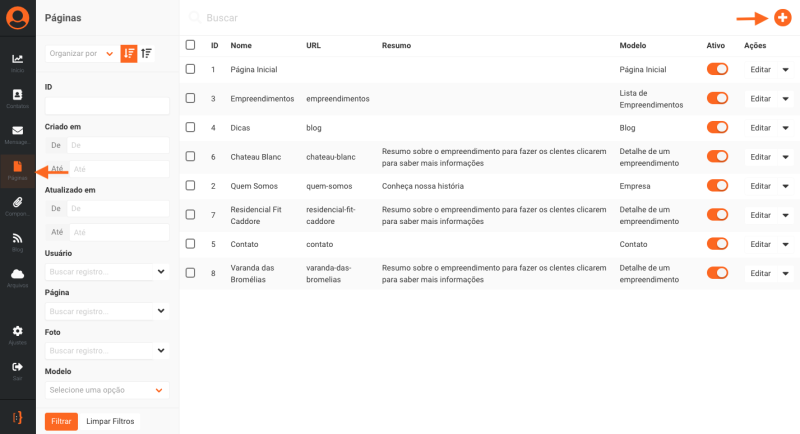Image resolution: width=800 pixels, height=434 pixels.
Task: Expand the Modelo filter dropdown
Action: [106, 390]
